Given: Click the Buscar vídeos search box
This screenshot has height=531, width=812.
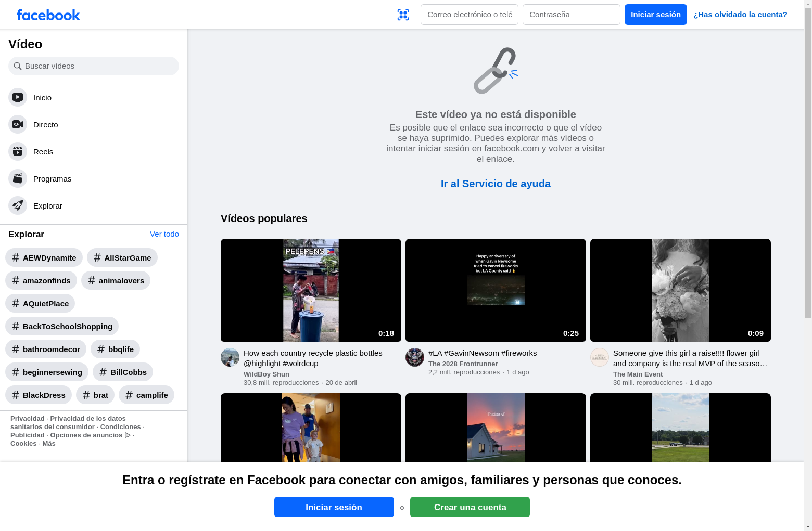Looking at the screenshot, I should click(x=94, y=66).
